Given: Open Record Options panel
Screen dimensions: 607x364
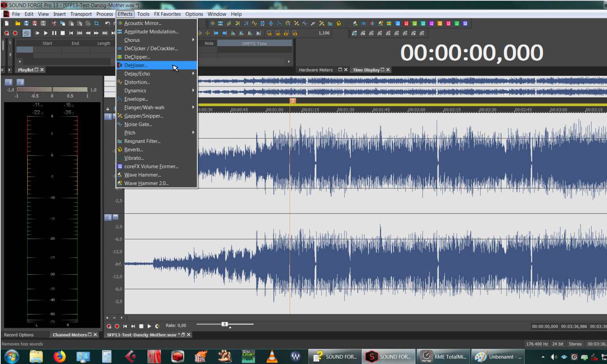Looking at the screenshot, I should (x=19, y=335).
